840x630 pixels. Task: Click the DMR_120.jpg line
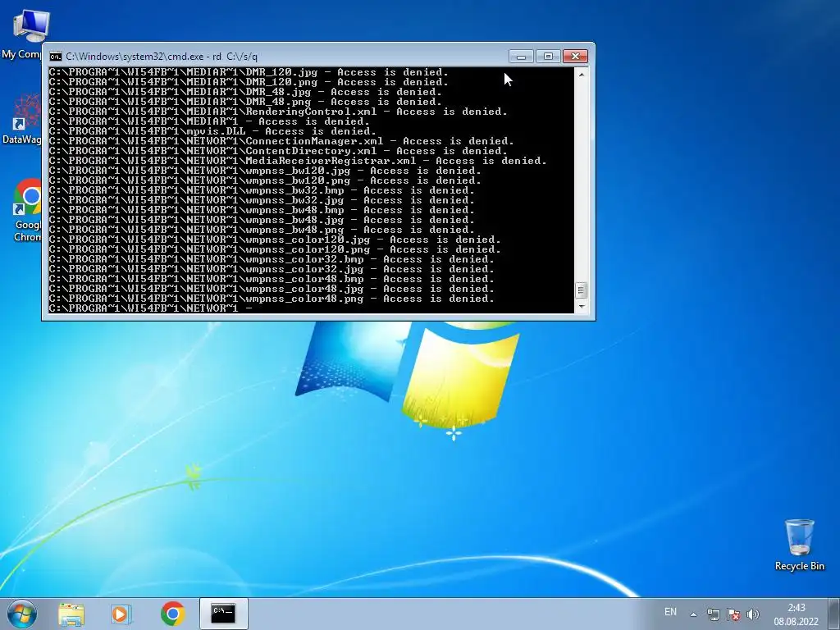tap(248, 72)
